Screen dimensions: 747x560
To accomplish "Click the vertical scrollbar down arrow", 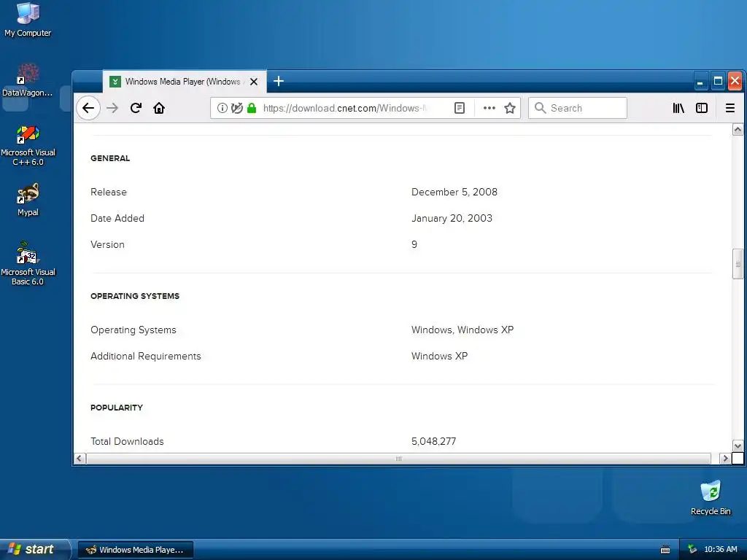I will pos(738,446).
